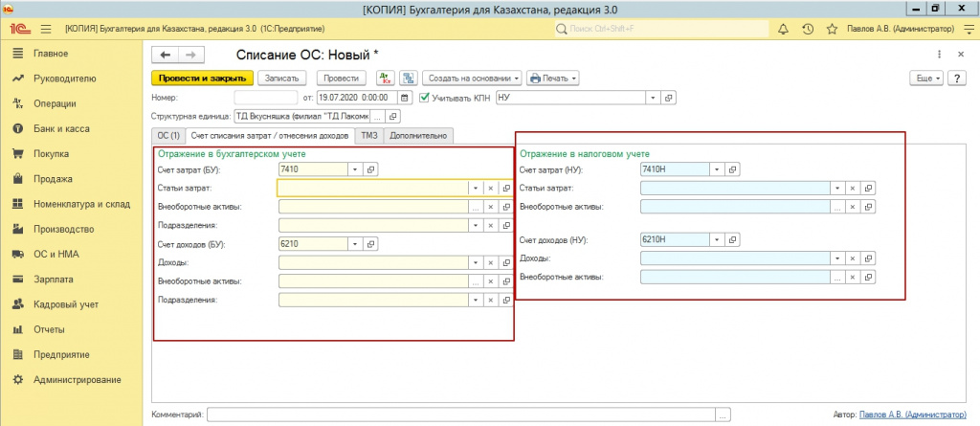The width and height of the screenshot is (980, 426).
Task: Open Номенклатура и склад section
Action: [x=82, y=204]
